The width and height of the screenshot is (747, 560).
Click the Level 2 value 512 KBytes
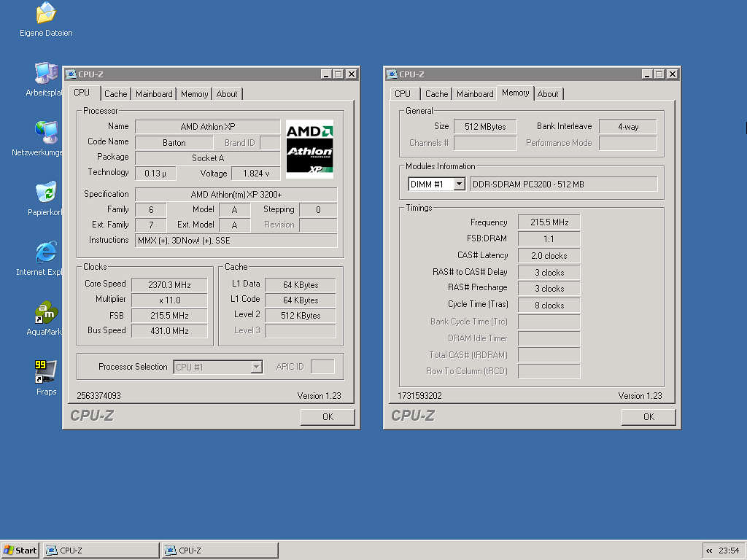click(x=300, y=315)
